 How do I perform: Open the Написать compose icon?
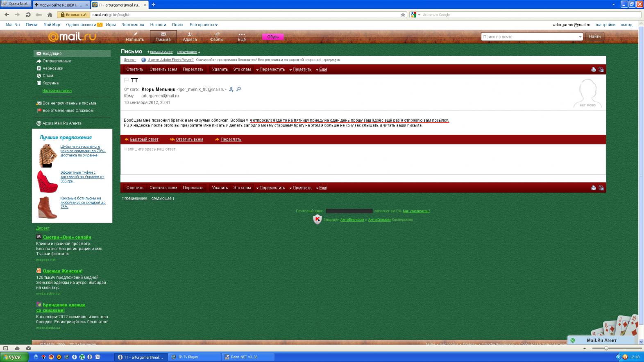(x=135, y=37)
